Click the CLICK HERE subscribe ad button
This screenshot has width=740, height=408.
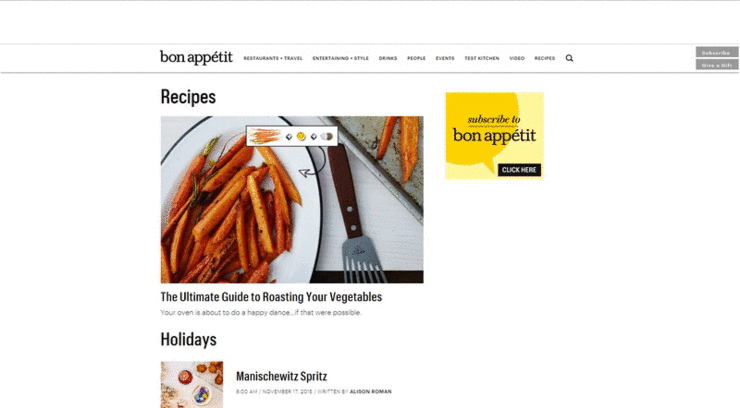pos(519,170)
